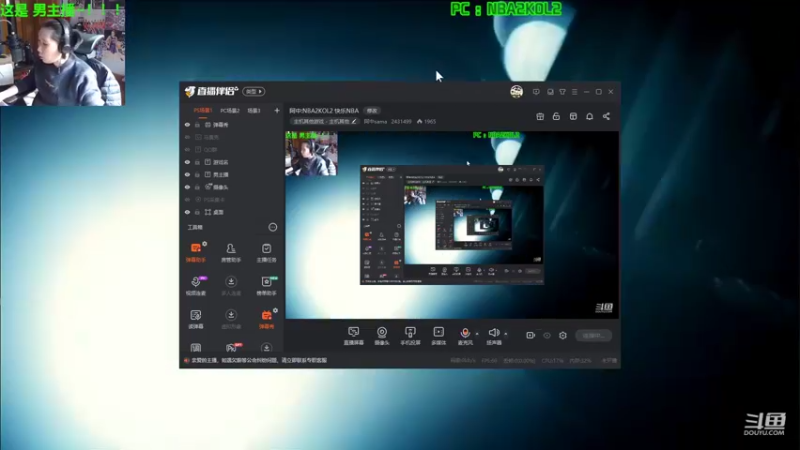Select webcam overlay in the preview canvas
800x450 pixels.
pyautogui.click(x=311, y=154)
